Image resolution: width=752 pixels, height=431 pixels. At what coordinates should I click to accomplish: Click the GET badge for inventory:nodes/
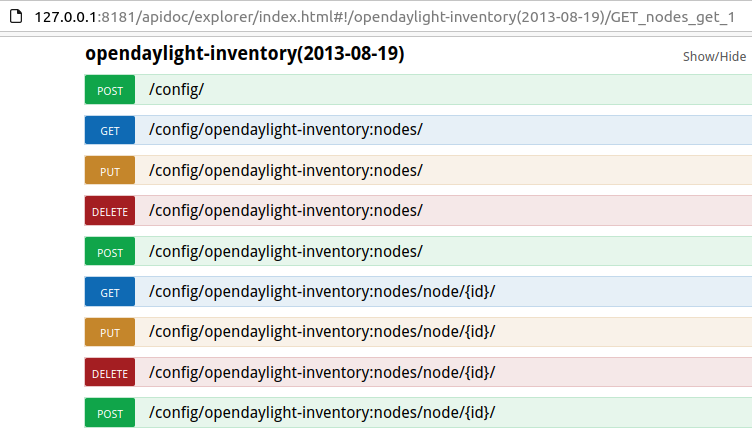click(110, 131)
